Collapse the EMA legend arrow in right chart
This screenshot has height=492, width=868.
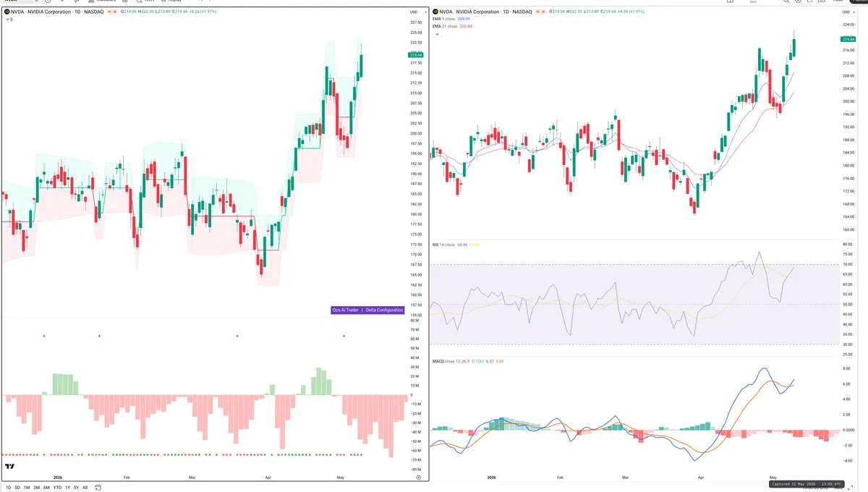click(437, 33)
